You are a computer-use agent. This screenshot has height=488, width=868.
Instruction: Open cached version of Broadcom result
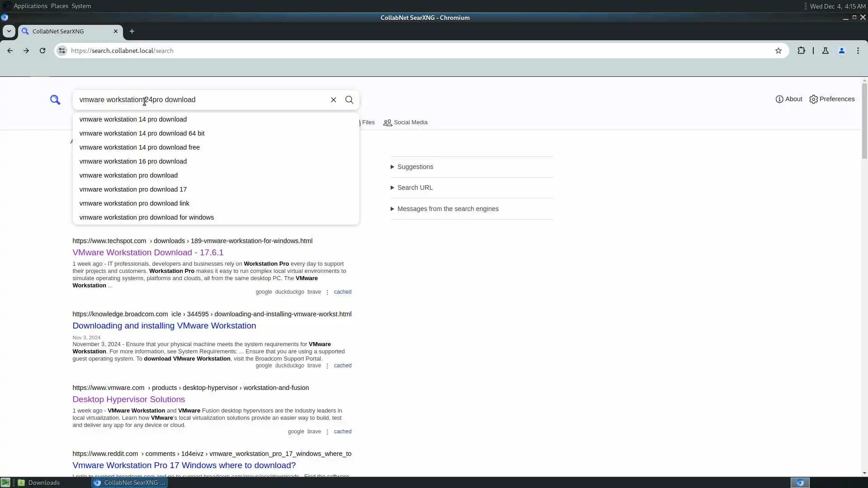click(342, 366)
